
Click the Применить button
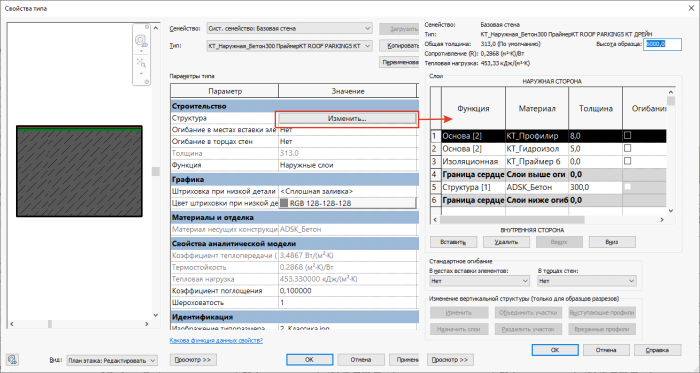pos(404,360)
